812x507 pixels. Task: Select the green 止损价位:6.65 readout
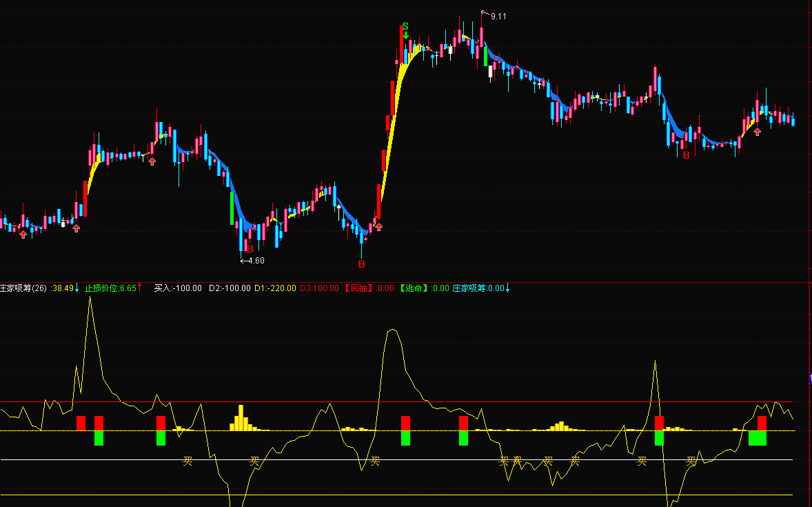click(110, 288)
